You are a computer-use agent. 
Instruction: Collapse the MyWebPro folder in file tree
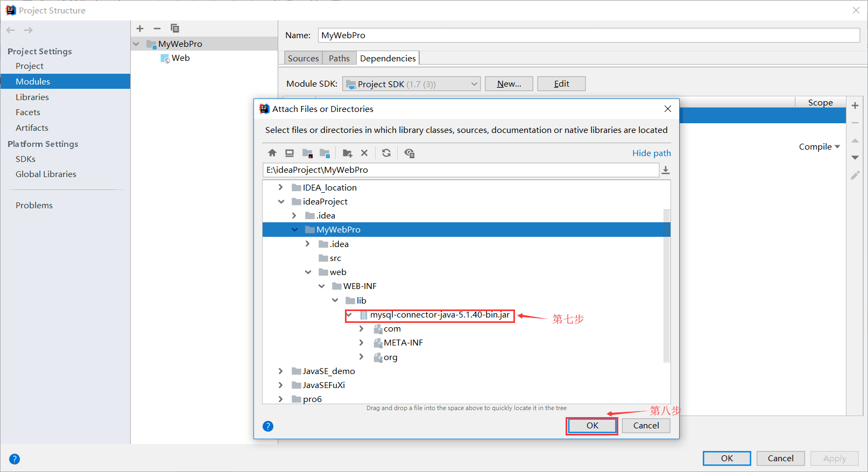tap(294, 229)
